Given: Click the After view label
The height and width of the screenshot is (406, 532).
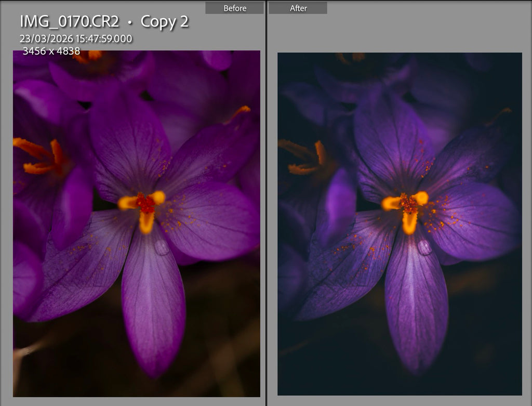Looking at the screenshot, I should pos(298,8).
